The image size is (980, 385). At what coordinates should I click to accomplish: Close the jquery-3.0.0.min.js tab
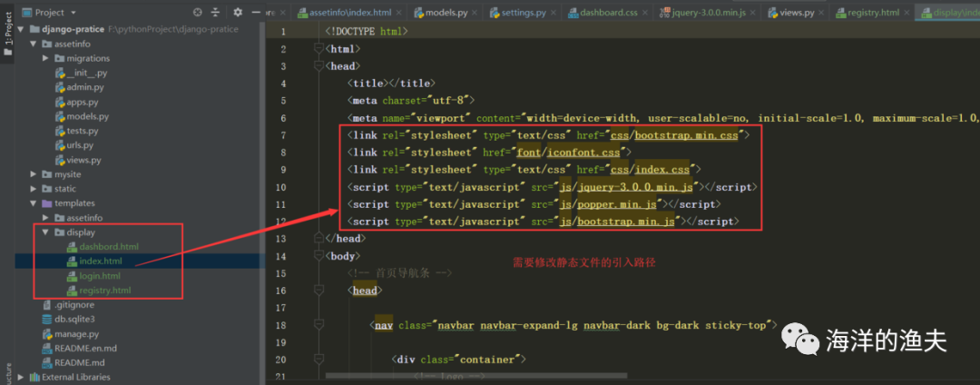click(x=752, y=13)
